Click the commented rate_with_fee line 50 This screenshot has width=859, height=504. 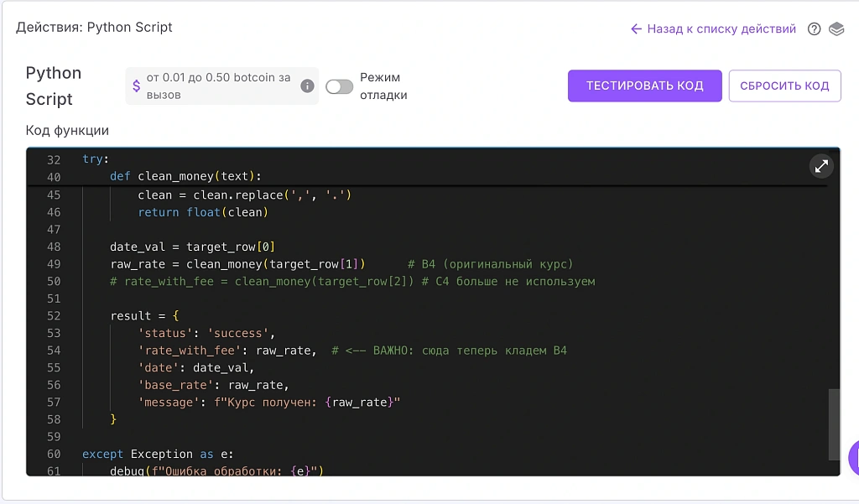coord(352,282)
